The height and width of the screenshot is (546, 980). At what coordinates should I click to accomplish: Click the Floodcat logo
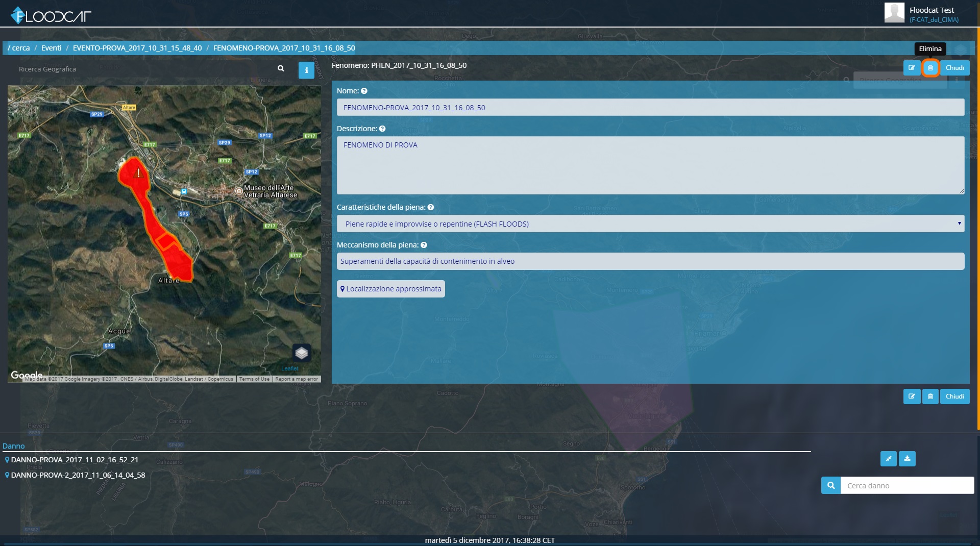51,16
